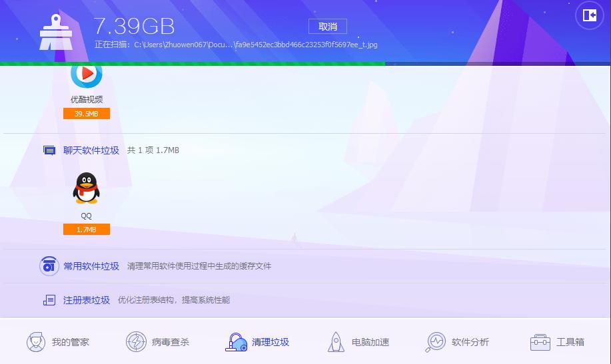This screenshot has width=611, height=364.
Task: Click the 优酷视频 label text
Action: coord(87,100)
